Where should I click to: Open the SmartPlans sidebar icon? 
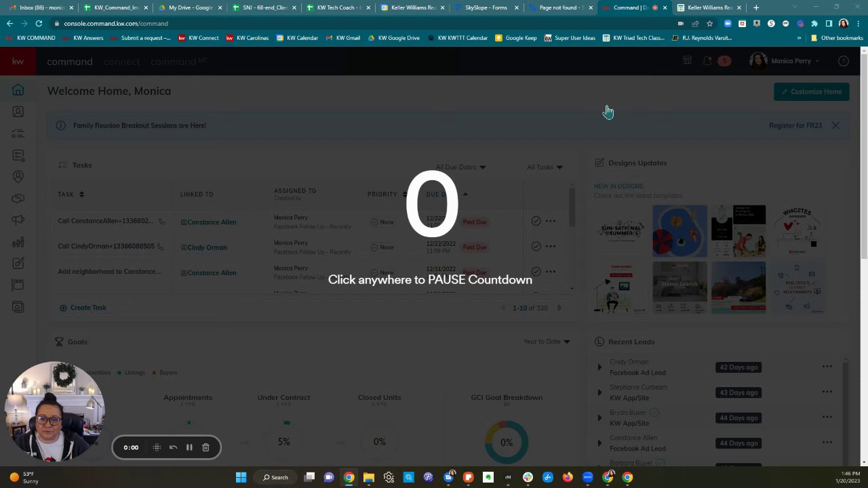point(18,155)
